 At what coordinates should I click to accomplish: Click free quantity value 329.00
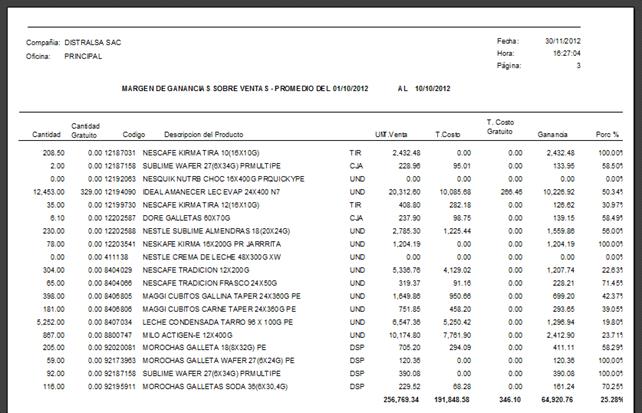(x=91, y=192)
